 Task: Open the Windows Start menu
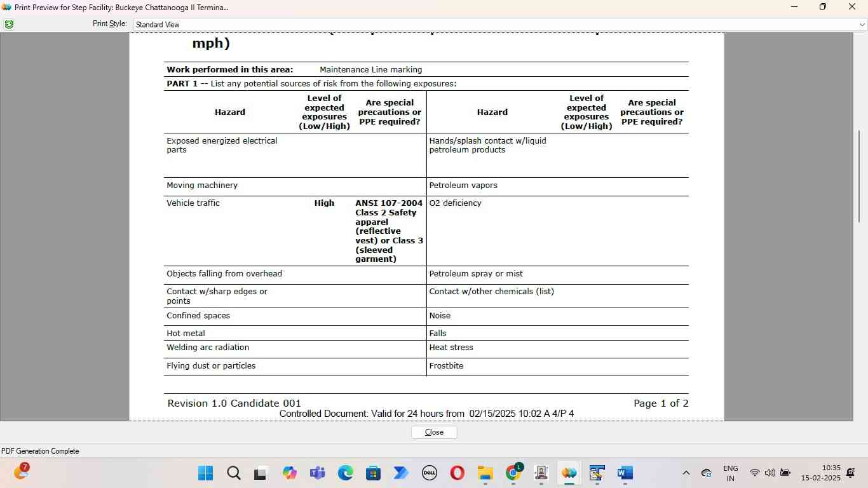[x=205, y=473]
